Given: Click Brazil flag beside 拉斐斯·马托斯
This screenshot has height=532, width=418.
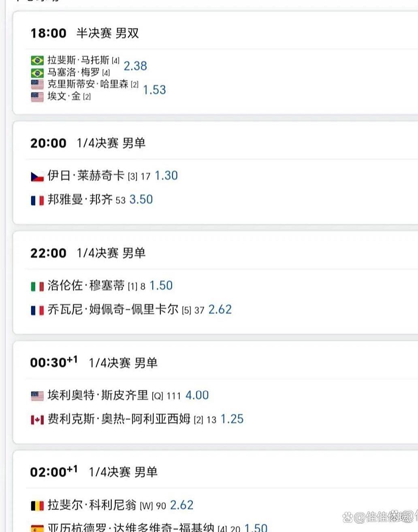Looking at the screenshot, I should coord(37,61).
